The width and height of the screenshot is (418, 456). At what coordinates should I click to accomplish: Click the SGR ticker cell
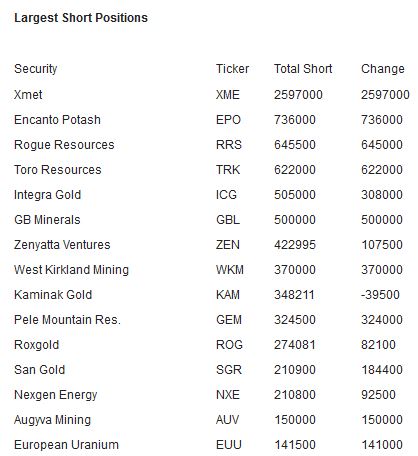click(229, 370)
